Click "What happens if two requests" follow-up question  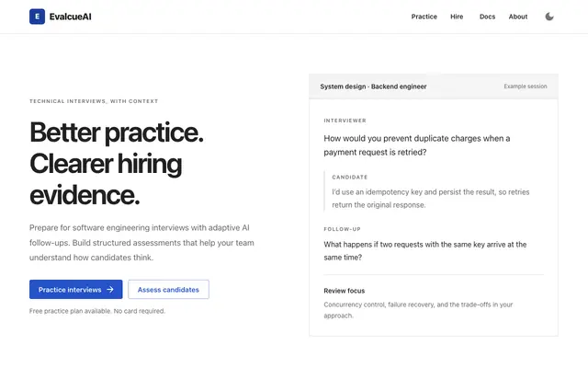coord(424,251)
